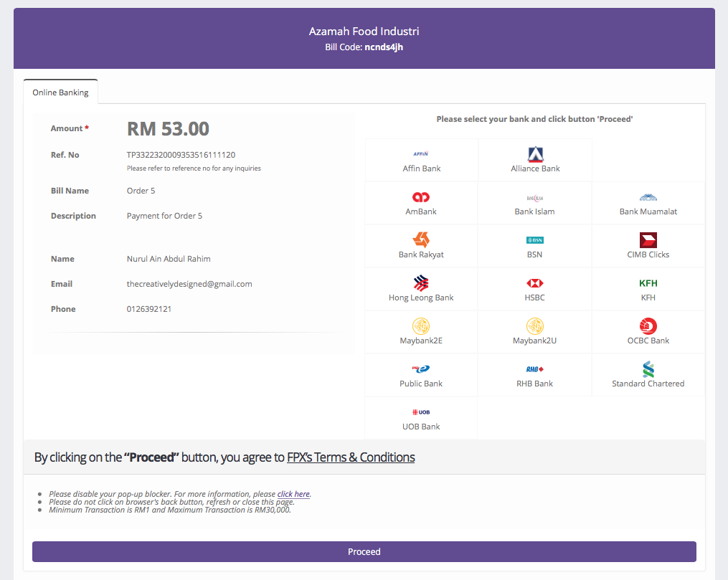
Task: Click the 'Maybank2E' text label
Action: tap(421, 341)
